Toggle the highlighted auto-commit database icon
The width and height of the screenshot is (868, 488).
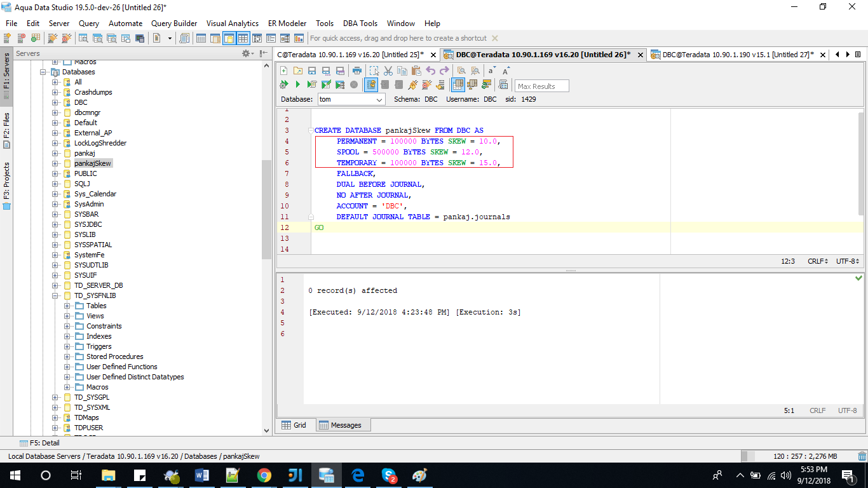(x=371, y=85)
